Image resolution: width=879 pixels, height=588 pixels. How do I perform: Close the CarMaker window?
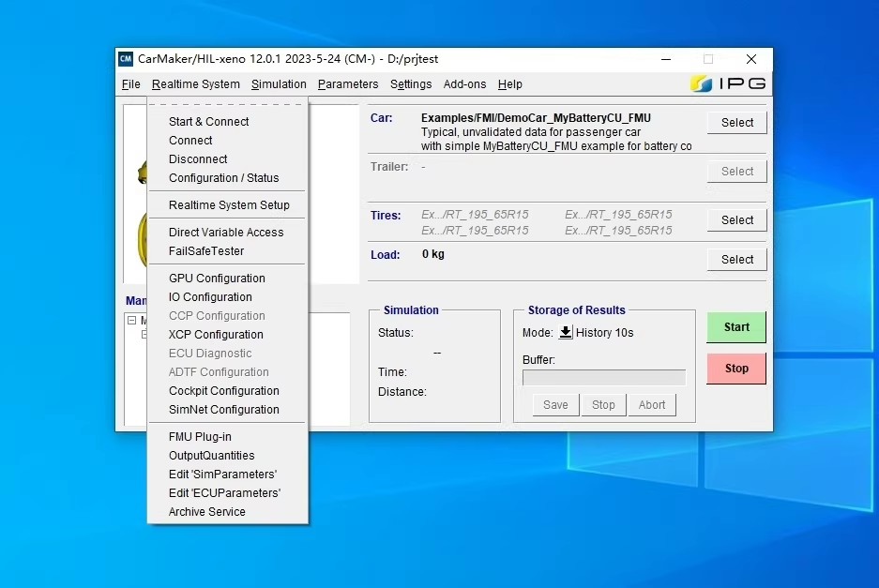pos(751,59)
